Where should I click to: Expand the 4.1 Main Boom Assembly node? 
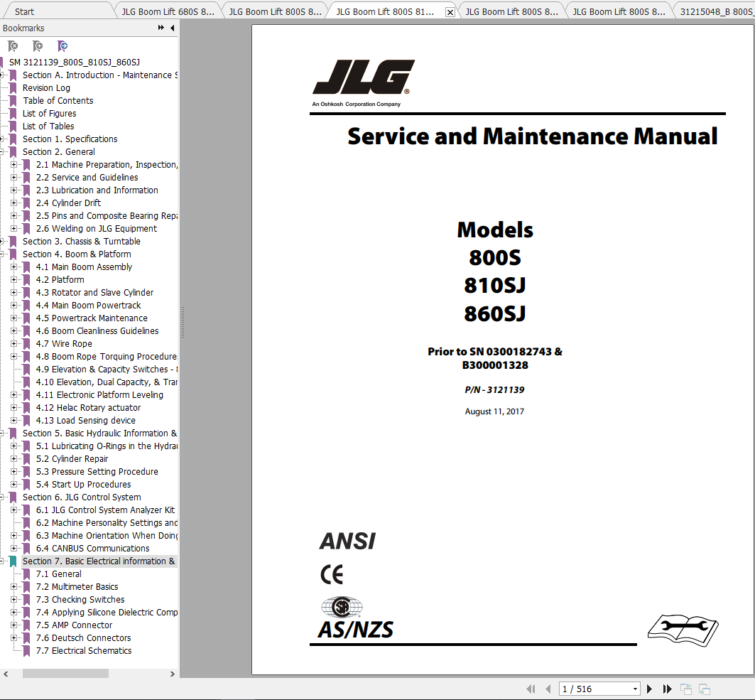pos(14,267)
